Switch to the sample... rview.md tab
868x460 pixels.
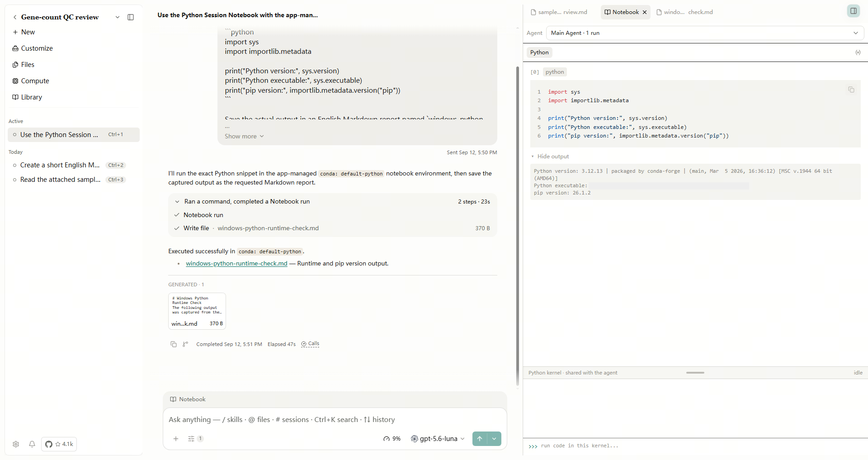(559, 12)
